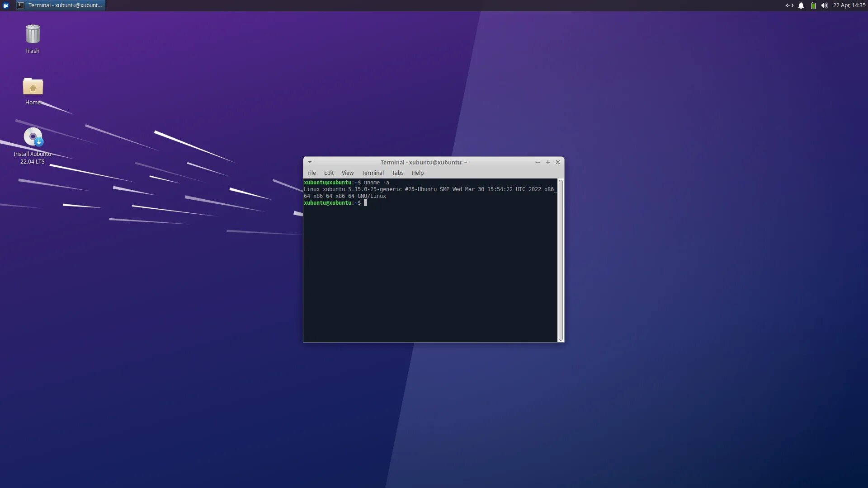This screenshot has height=488, width=868.
Task: Open the Edit menu in Terminal
Action: (329, 173)
